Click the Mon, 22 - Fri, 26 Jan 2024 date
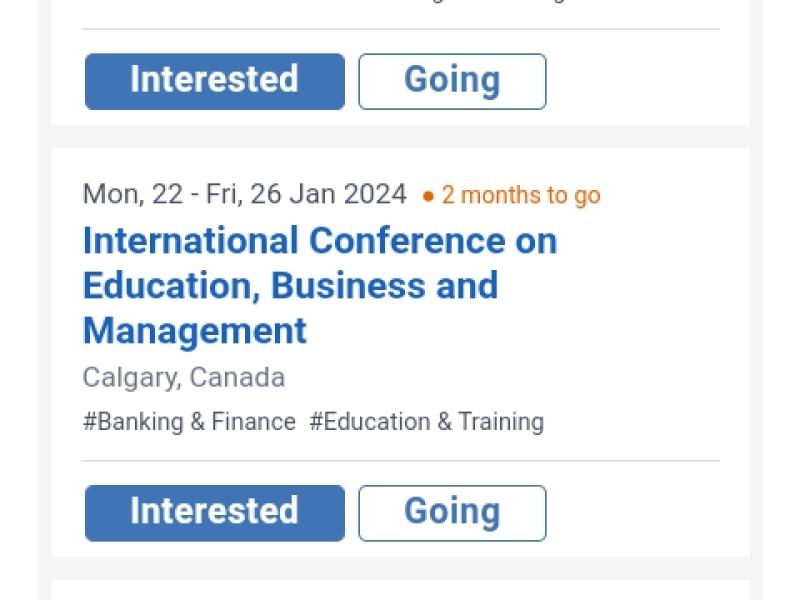 [245, 194]
